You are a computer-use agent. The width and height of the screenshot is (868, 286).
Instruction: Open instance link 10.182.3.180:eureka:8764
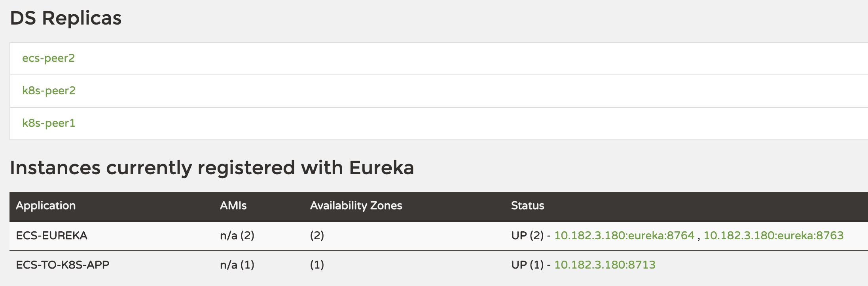(x=624, y=236)
